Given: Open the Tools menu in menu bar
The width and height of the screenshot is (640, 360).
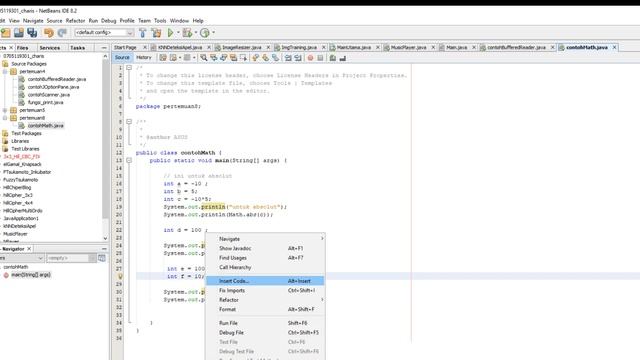Looking at the screenshot, I should coord(160,20).
